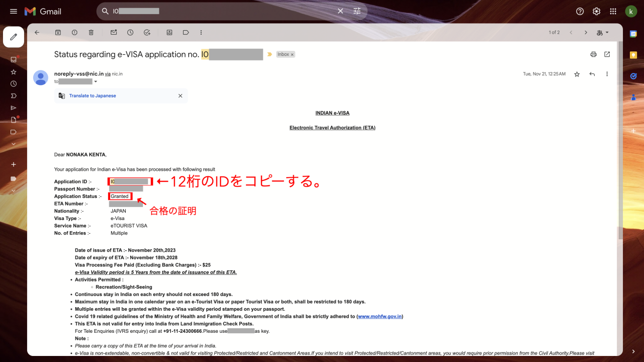Star this email from noreply-vss
Viewport: 644px width, 362px height.
(x=577, y=74)
